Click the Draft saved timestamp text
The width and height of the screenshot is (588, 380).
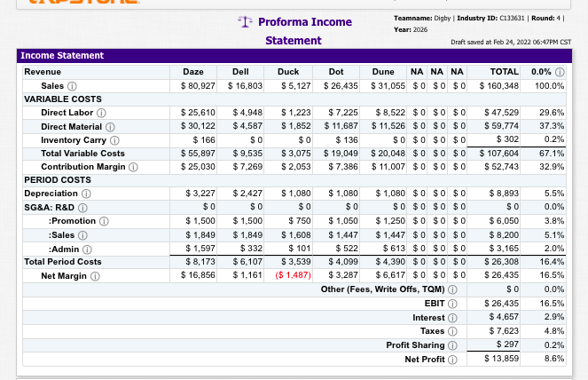click(x=511, y=42)
